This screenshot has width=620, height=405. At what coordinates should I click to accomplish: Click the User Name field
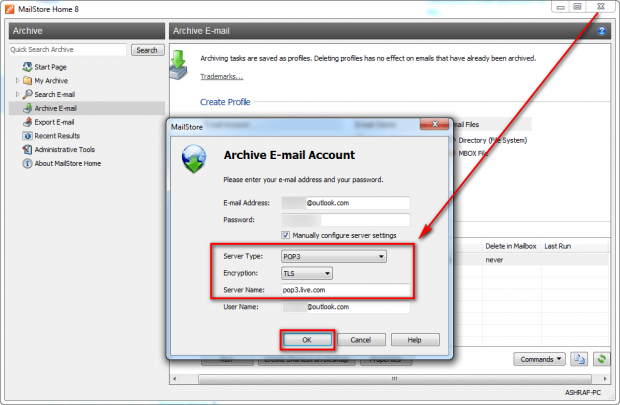[346, 307]
